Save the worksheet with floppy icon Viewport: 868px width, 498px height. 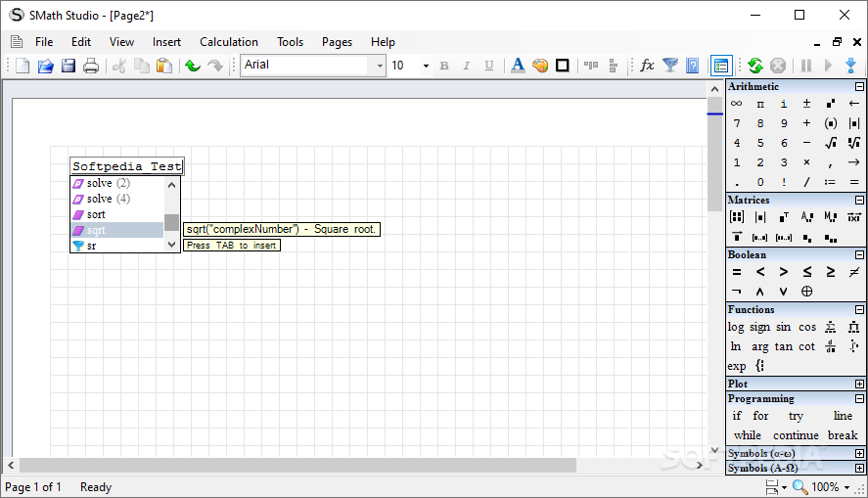(x=69, y=66)
